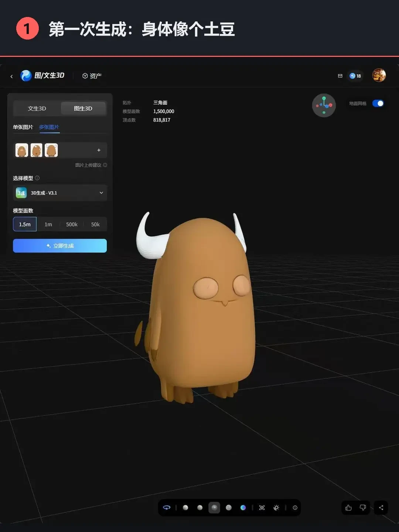The width and height of the screenshot is (399, 532).
Task: Choose 50k model face count
Action: click(95, 224)
